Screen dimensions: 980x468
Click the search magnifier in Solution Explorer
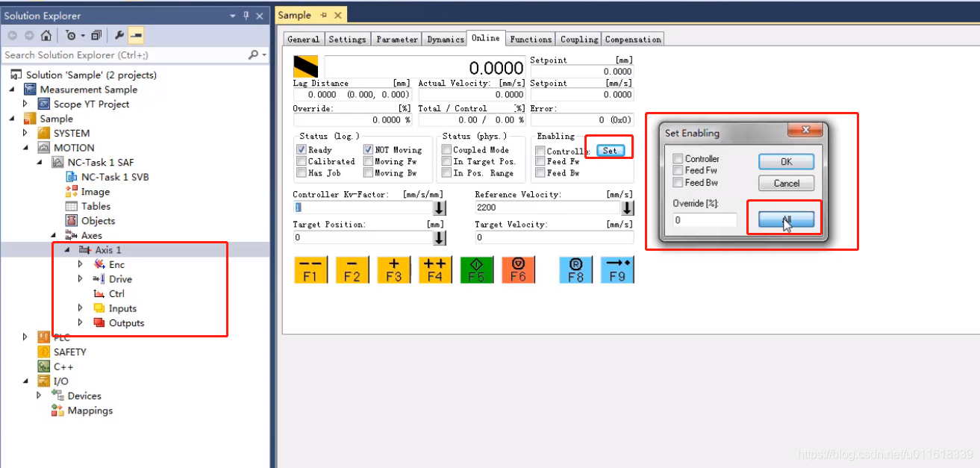coord(253,55)
